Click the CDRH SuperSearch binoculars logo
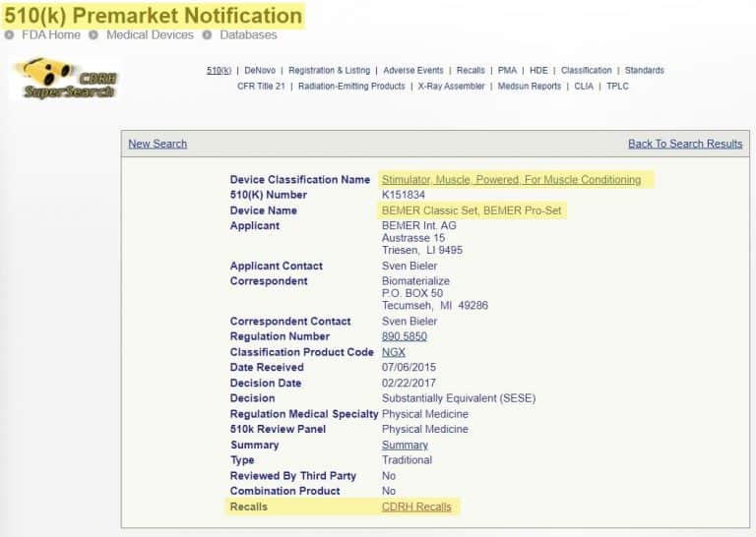 tap(65, 78)
